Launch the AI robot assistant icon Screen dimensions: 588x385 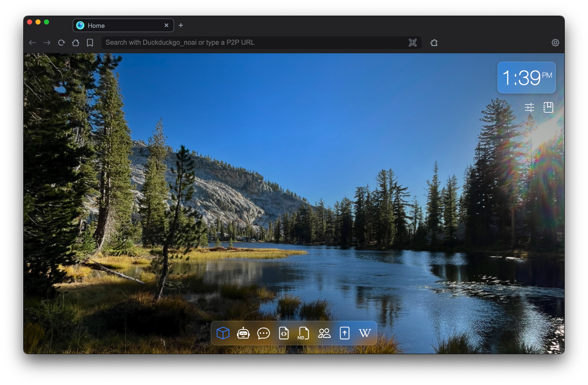tap(243, 333)
